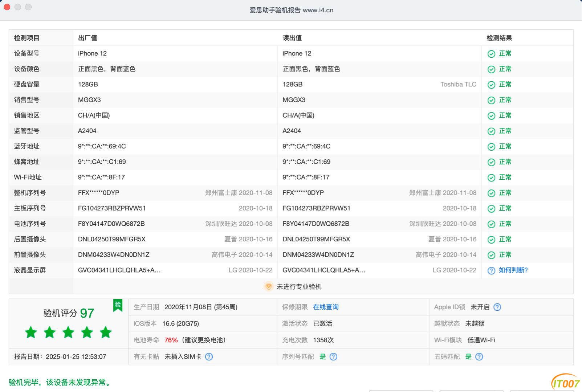Click the green check icon in 销售型号 row
582x392 pixels.
click(491, 101)
